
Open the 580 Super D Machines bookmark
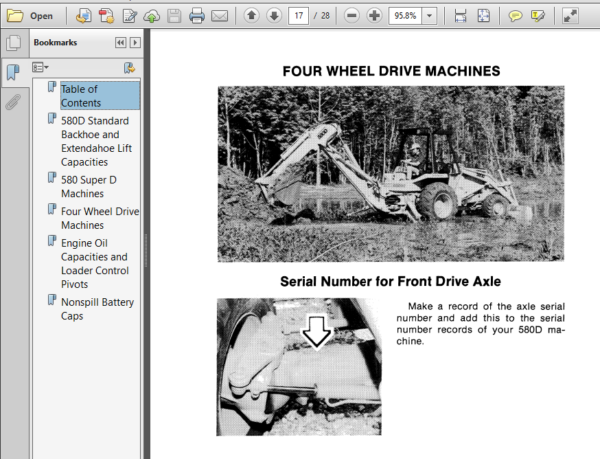coord(89,187)
